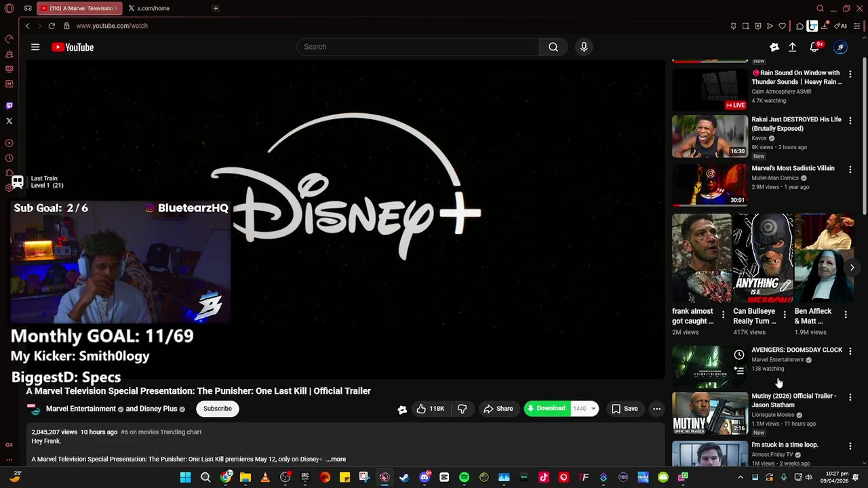868x488 pixels.
Task: Click the extension icon left of the upload arrow
Action: (x=774, y=47)
